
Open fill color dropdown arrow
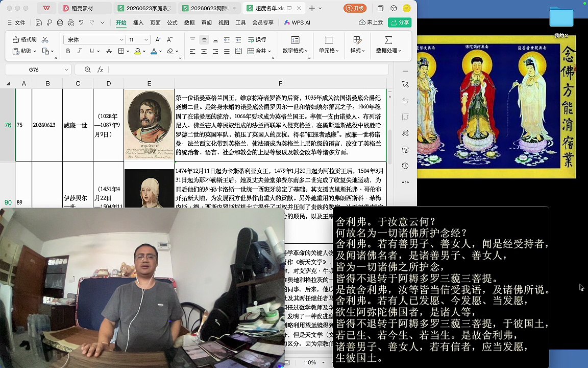point(144,52)
